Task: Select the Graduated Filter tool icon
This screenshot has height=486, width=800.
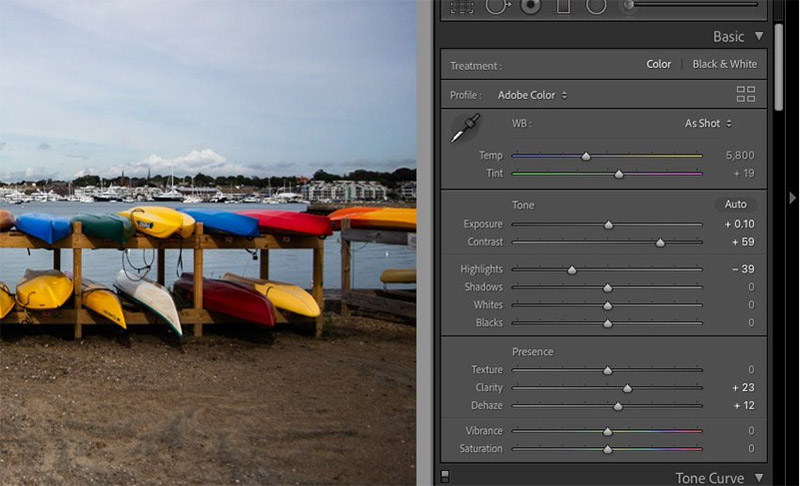Action: (x=563, y=7)
